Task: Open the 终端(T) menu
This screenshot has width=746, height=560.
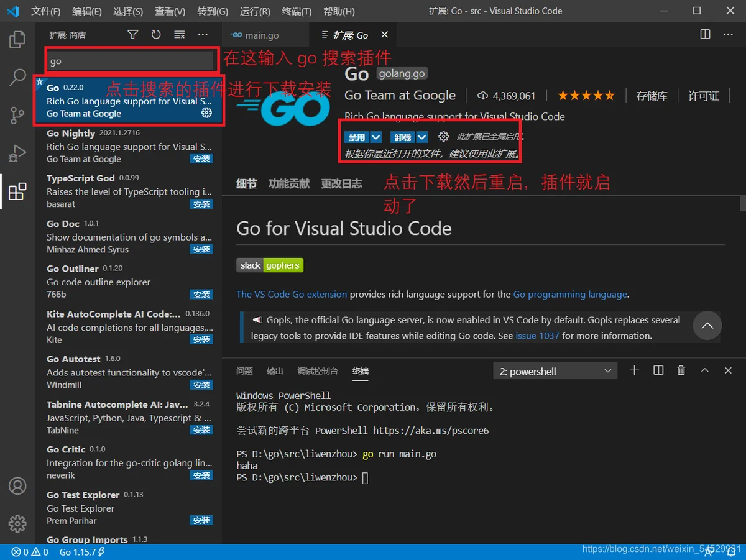Action: pyautogui.click(x=297, y=11)
